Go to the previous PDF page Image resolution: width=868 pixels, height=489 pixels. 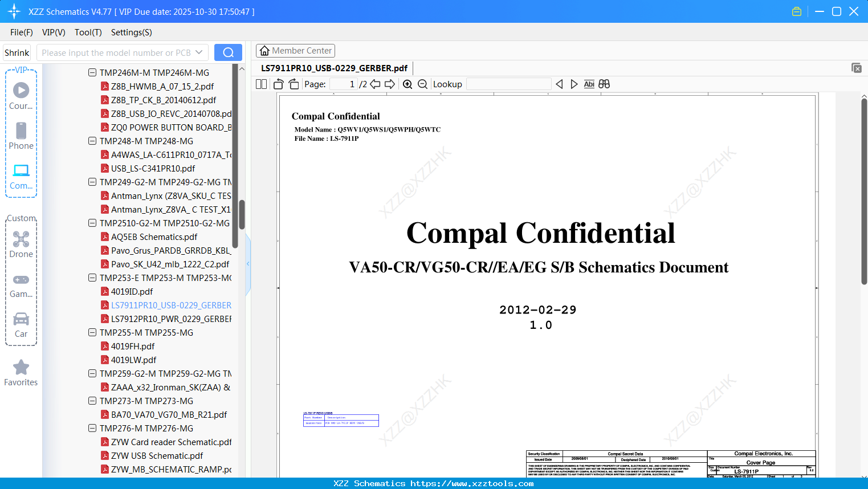tap(375, 84)
